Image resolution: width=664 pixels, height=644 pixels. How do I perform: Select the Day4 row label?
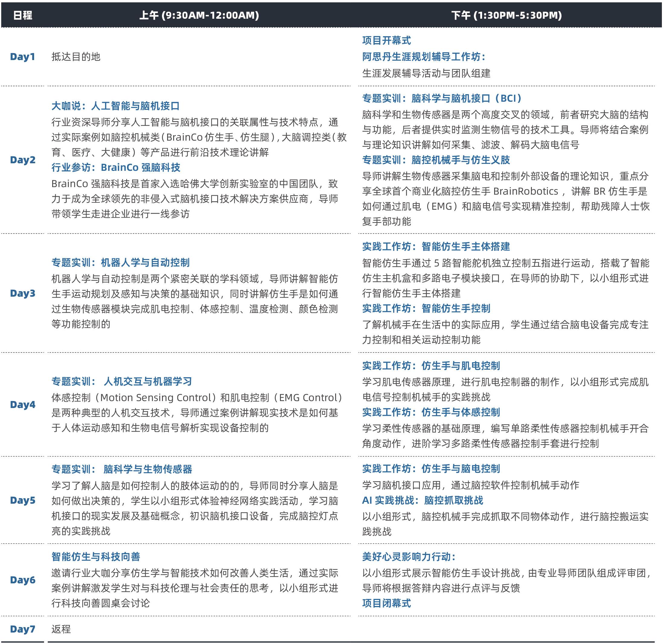pos(23,404)
